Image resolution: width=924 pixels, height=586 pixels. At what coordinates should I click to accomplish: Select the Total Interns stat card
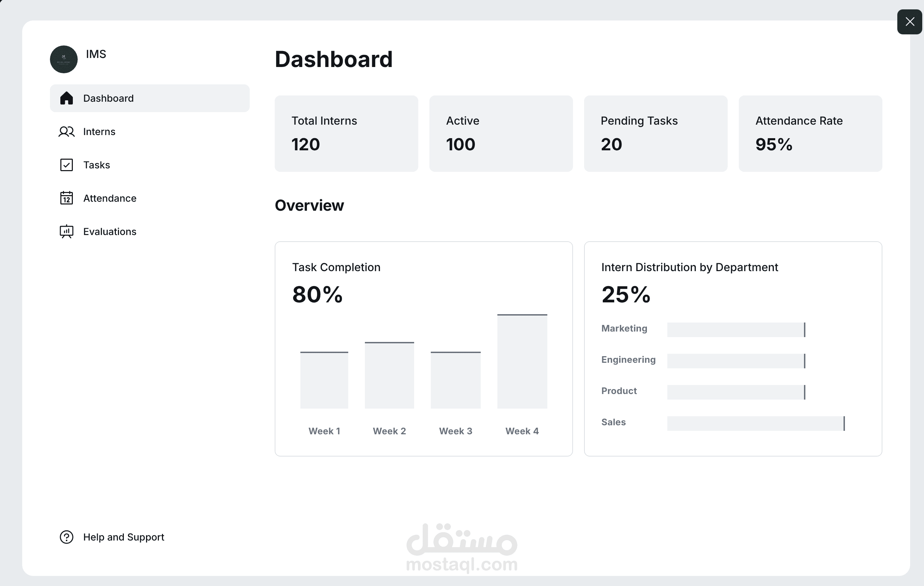click(346, 134)
